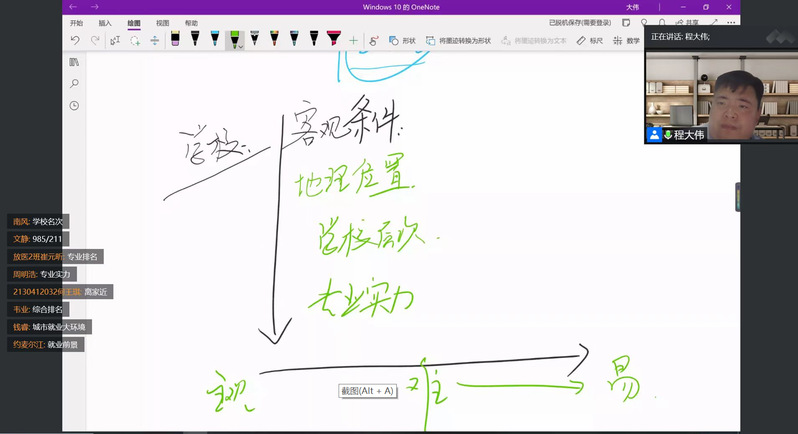
Task: Click the Undo arrow in toolbar
Action: [x=75, y=40]
